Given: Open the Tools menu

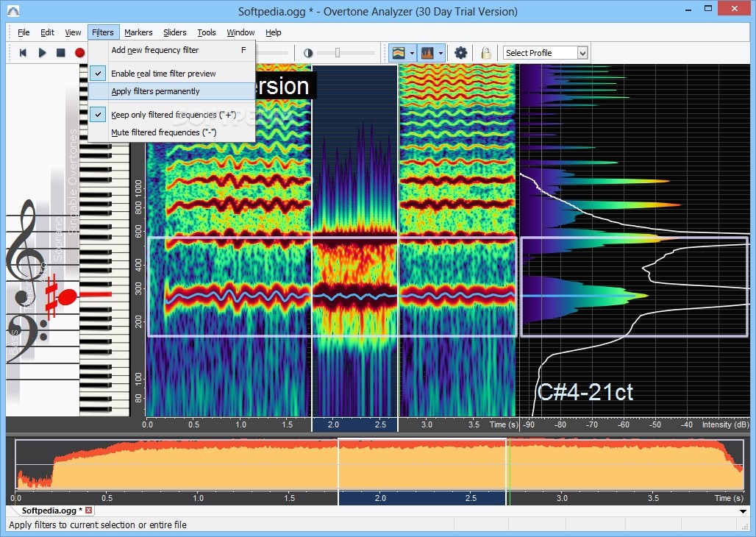Looking at the screenshot, I should pyautogui.click(x=207, y=32).
